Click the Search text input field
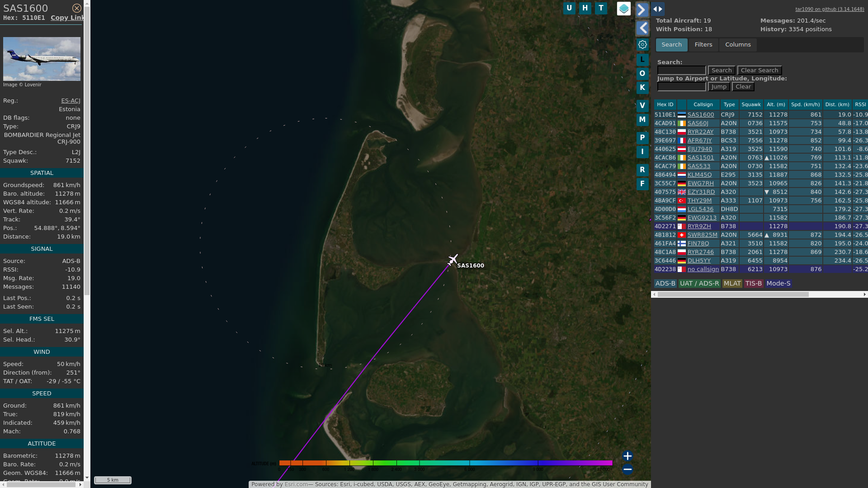 point(681,70)
